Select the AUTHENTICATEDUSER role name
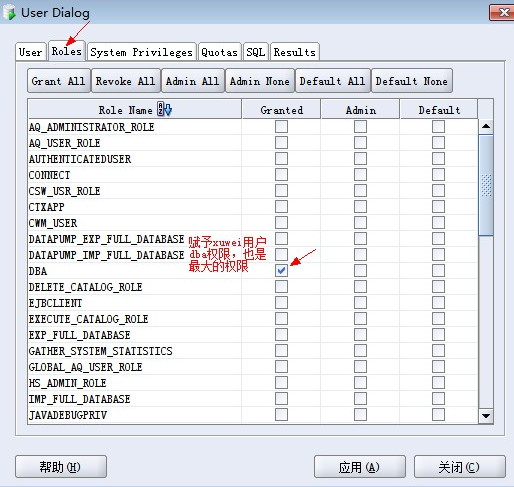Image resolution: width=514 pixels, height=487 pixels. 80,159
